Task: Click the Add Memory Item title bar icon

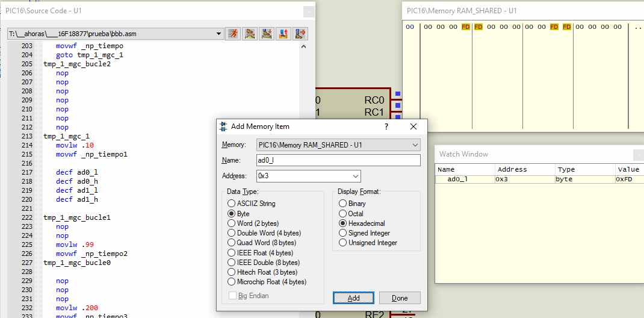Action: coord(223,126)
